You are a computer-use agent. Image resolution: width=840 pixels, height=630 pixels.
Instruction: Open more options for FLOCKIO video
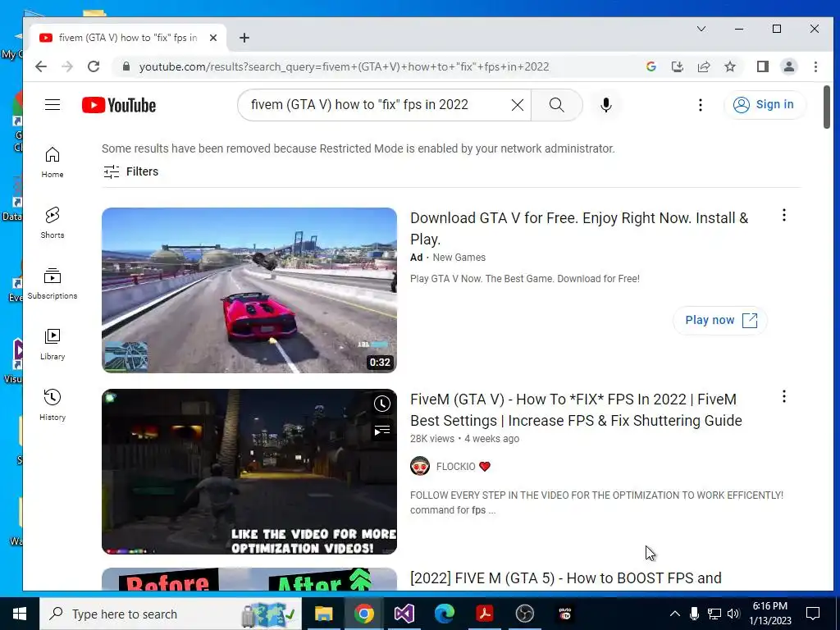pyautogui.click(x=783, y=396)
